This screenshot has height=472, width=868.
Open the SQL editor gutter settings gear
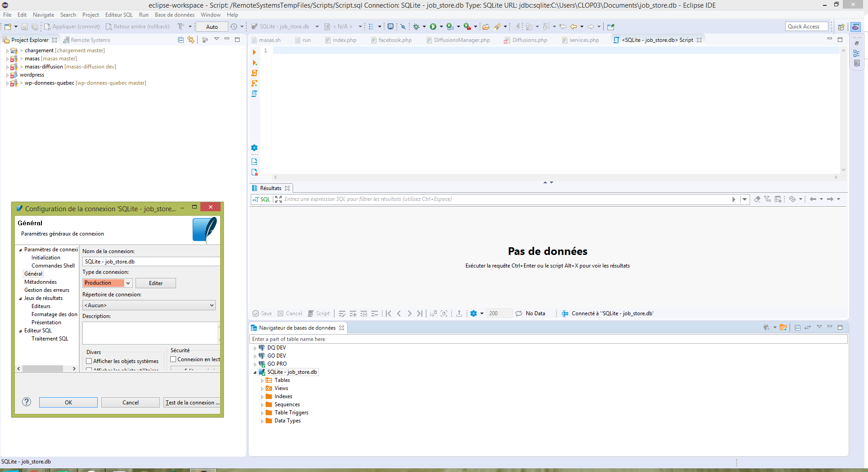pyautogui.click(x=254, y=148)
